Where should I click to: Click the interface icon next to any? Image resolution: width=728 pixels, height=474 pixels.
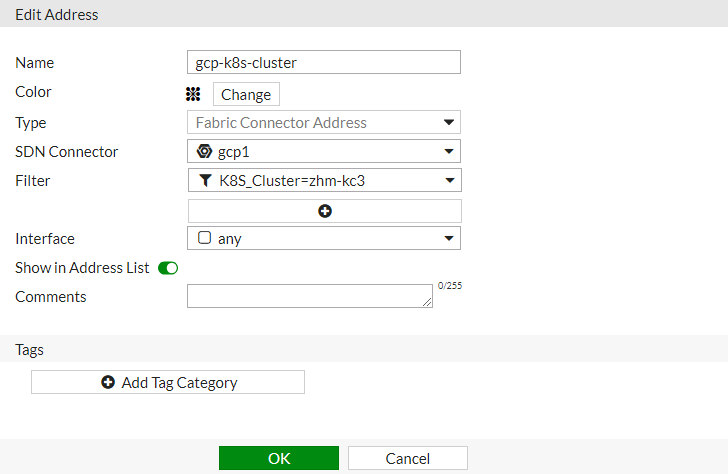[x=204, y=238]
